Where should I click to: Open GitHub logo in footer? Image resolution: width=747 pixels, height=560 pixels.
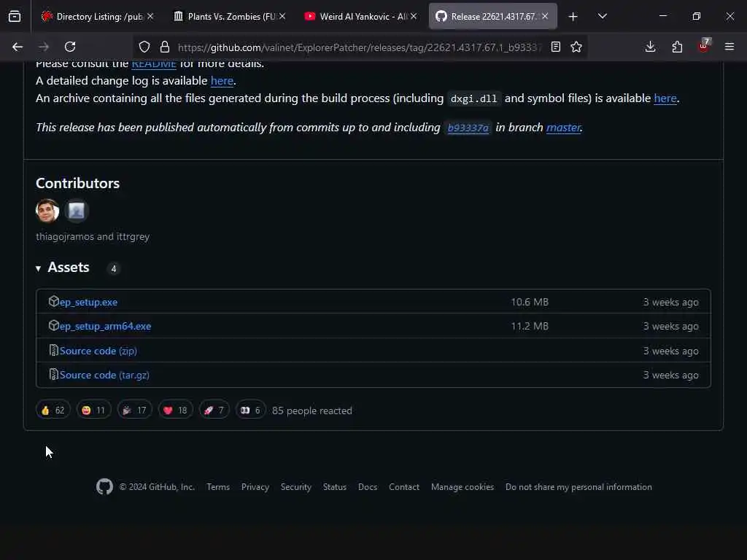pyautogui.click(x=105, y=486)
